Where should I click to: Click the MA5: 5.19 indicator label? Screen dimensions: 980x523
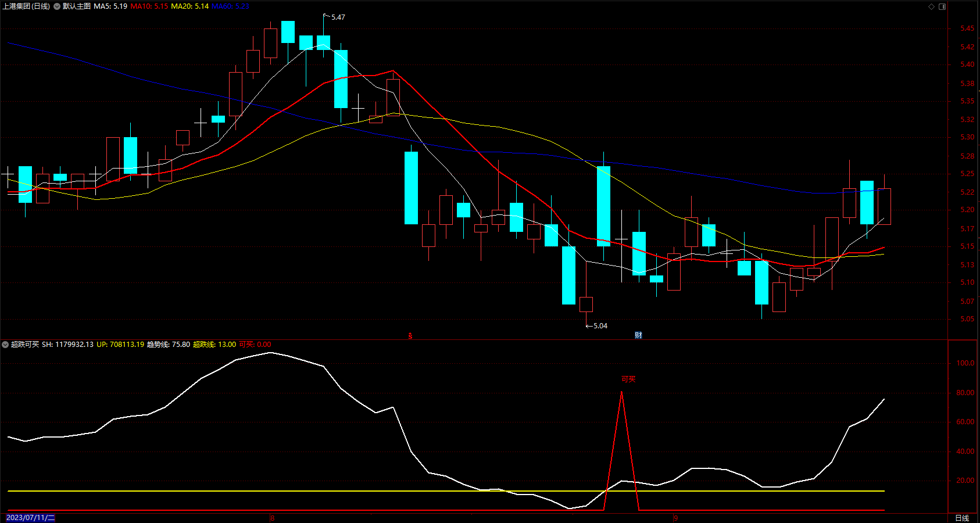[110, 6]
